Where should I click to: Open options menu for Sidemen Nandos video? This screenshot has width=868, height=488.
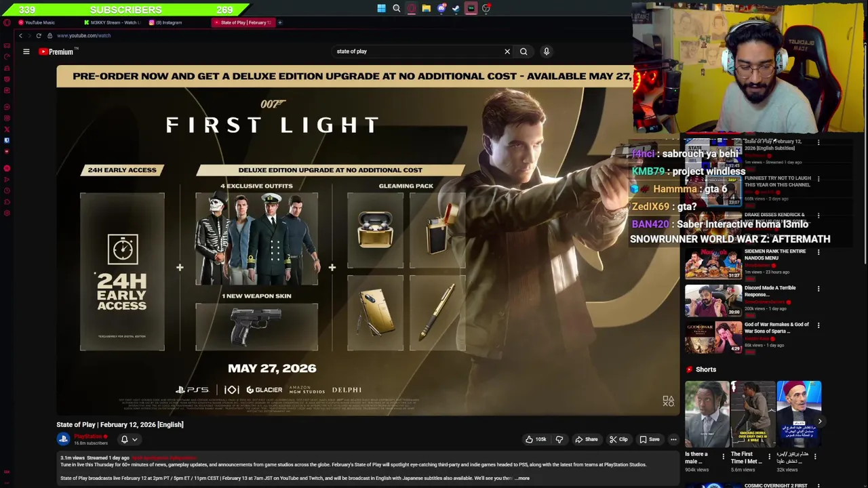[x=818, y=252]
